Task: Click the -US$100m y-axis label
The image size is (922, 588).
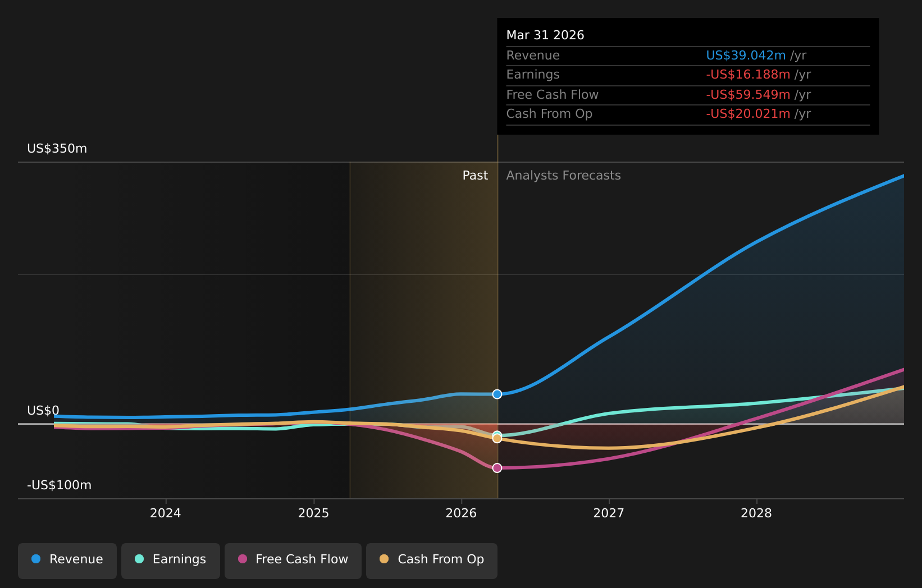Action: 59,485
